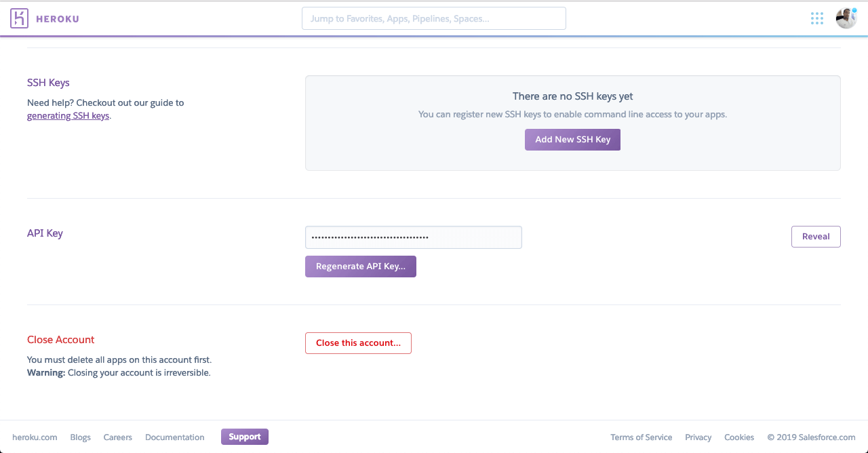Open the apps grid menu icon
The width and height of the screenshot is (868, 453).
point(817,18)
